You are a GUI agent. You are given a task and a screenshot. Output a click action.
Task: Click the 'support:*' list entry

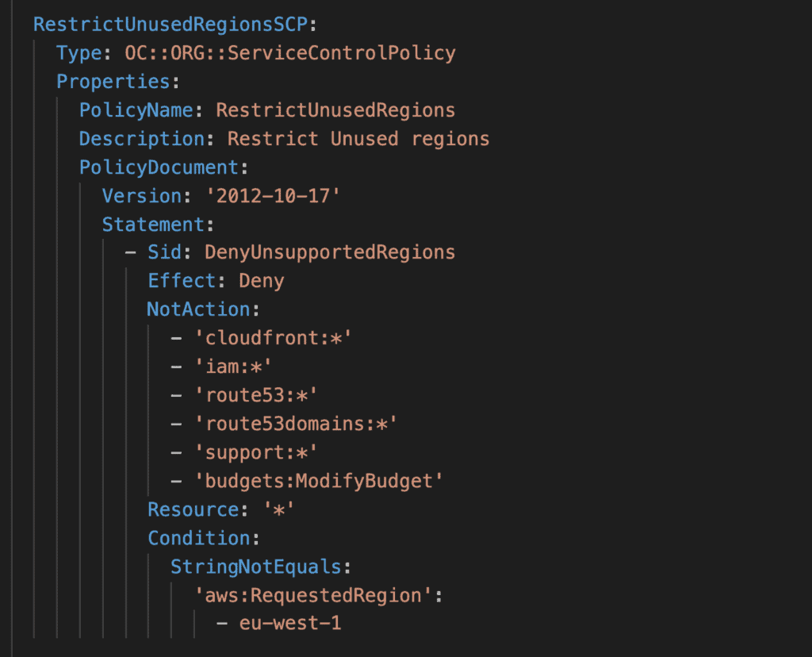[x=255, y=452]
